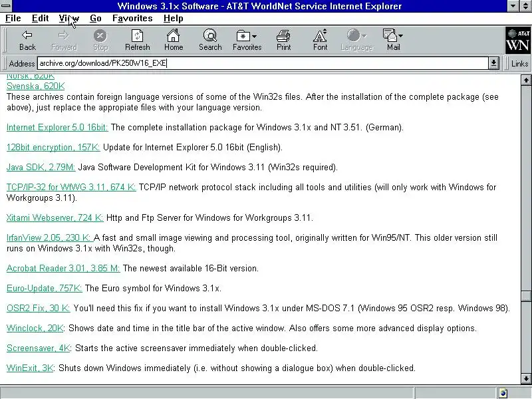Open the Go menu

pos(95,19)
